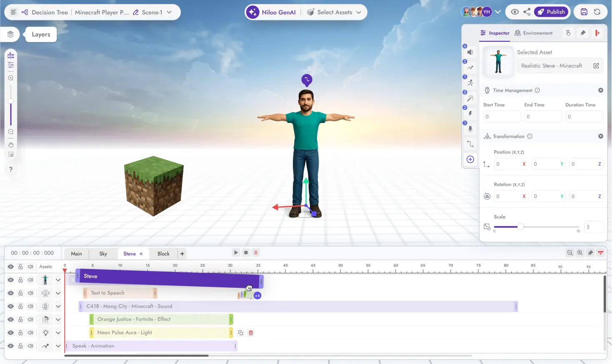This screenshot has width=612, height=364.
Task: Select the Steve asset thumbnail
Action: 498,61
